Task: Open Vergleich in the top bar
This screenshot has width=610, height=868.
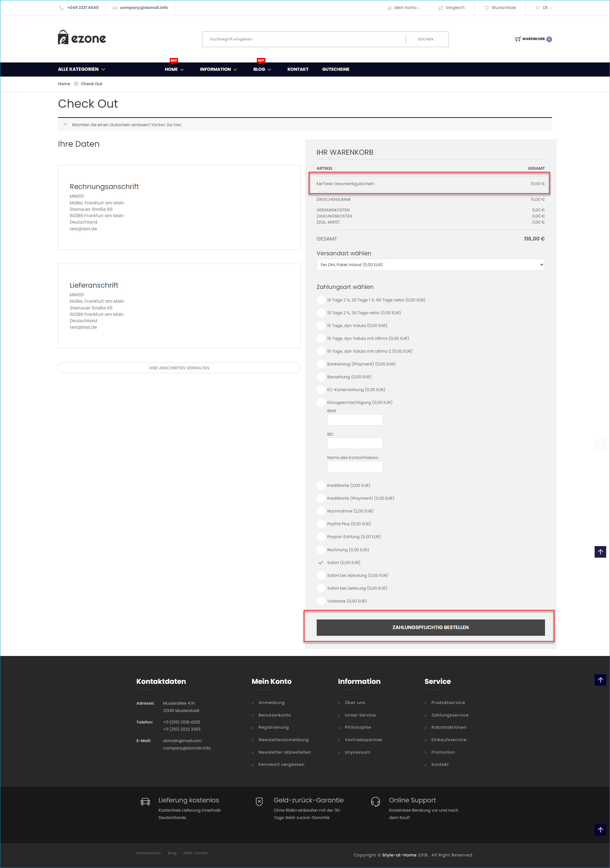Action: (455, 8)
